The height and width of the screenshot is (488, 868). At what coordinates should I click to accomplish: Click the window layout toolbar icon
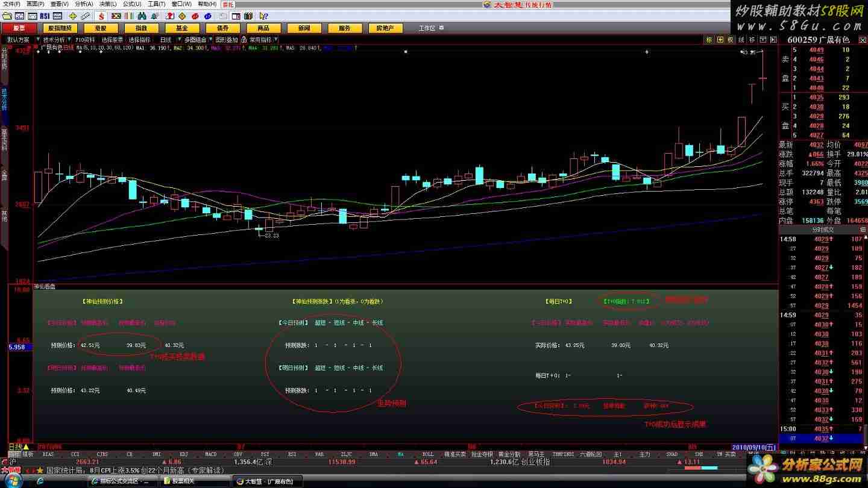tap(236, 16)
